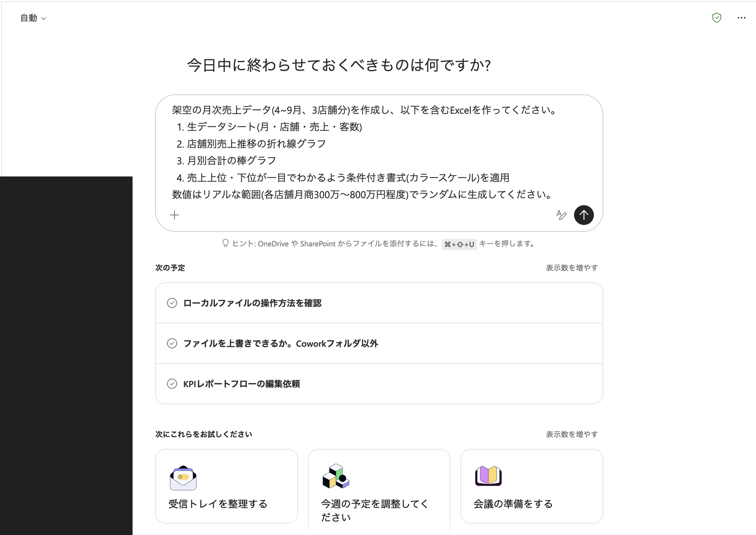
Task: Click prompt line 月別合計の棒グラフ
Action: pos(232,161)
